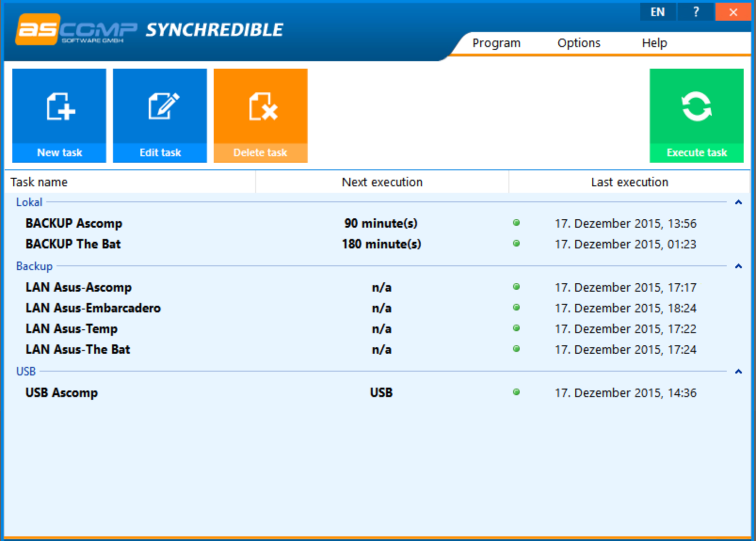Switch interface language with the EN button
Image resolution: width=756 pixels, height=541 pixels.
tap(658, 12)
